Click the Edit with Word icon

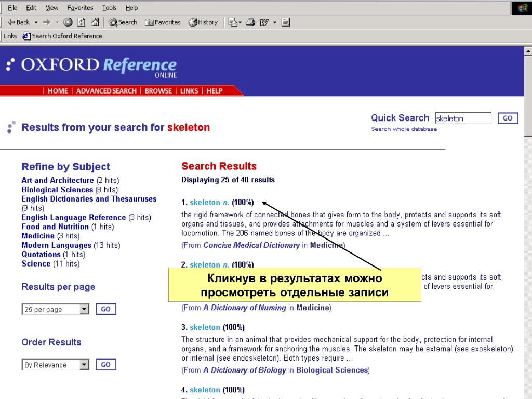pos(264,22)
